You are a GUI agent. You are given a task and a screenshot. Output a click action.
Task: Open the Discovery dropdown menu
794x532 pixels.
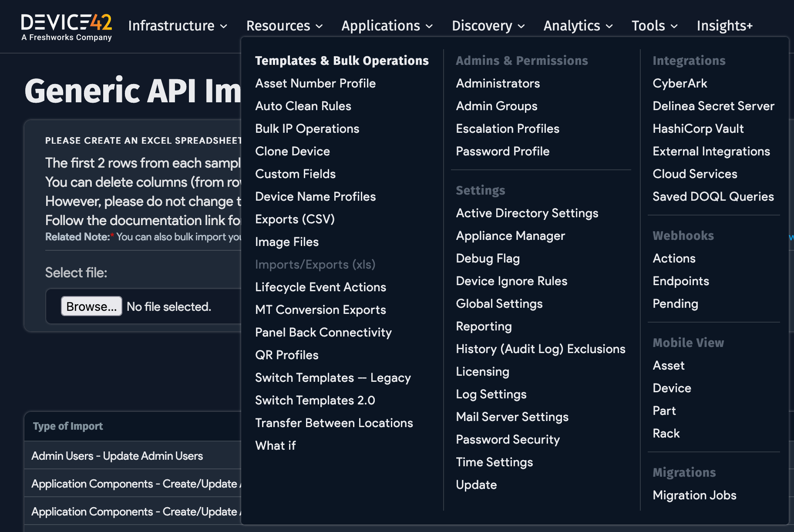[x=488, y=26]
